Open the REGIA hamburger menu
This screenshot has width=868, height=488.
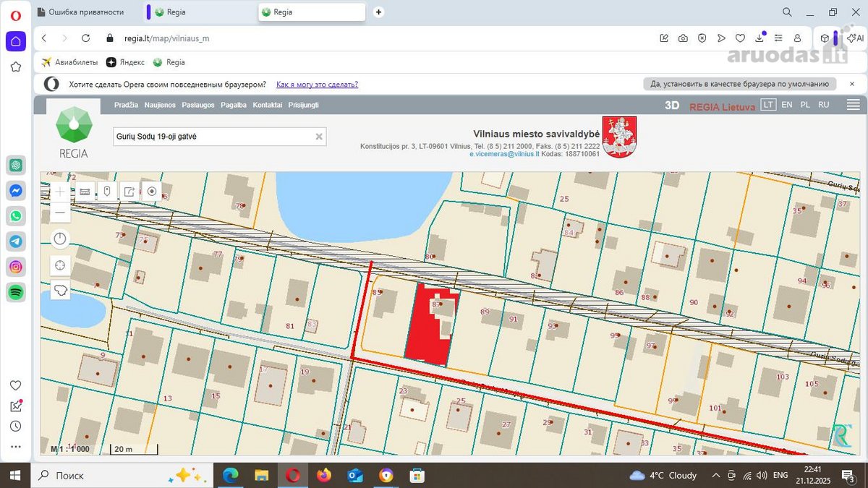coord(853,105)
